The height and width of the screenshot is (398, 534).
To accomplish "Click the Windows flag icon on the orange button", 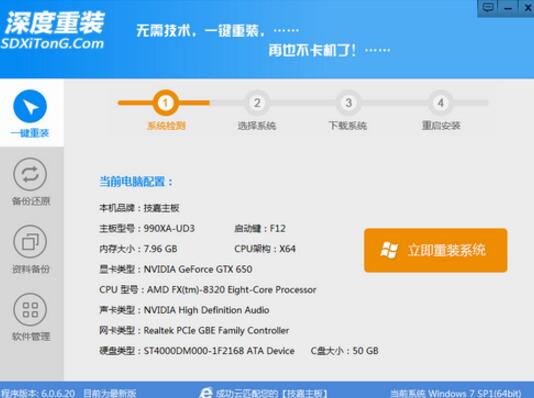I will [x=389, y=251].
